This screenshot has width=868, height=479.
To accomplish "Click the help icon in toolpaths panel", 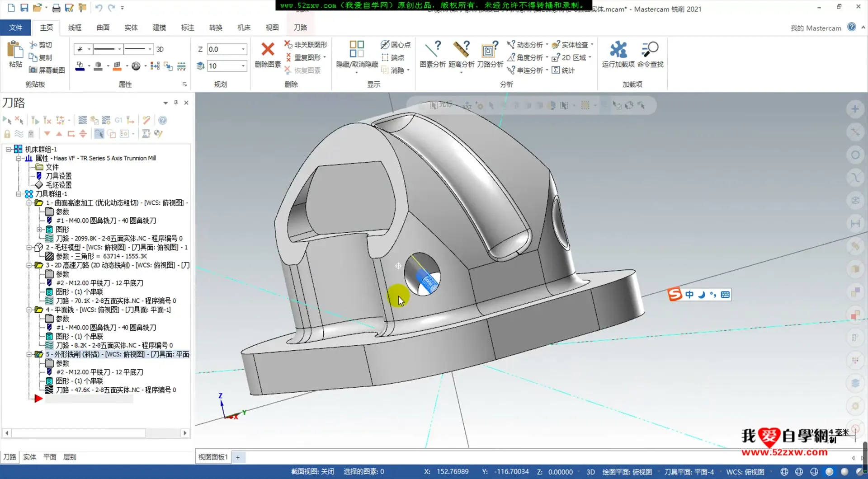I will (163, 120).
